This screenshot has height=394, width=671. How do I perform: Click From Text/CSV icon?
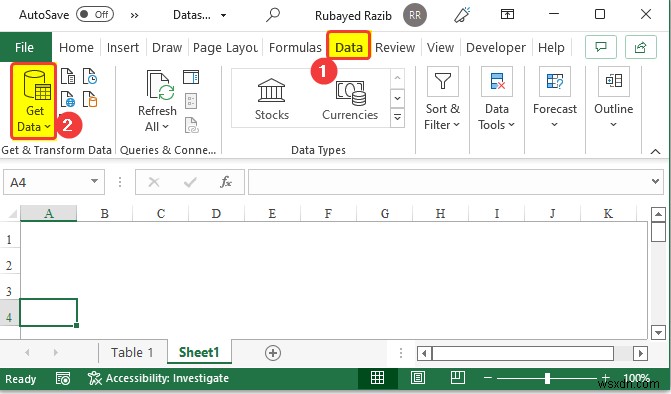[68, 77]
